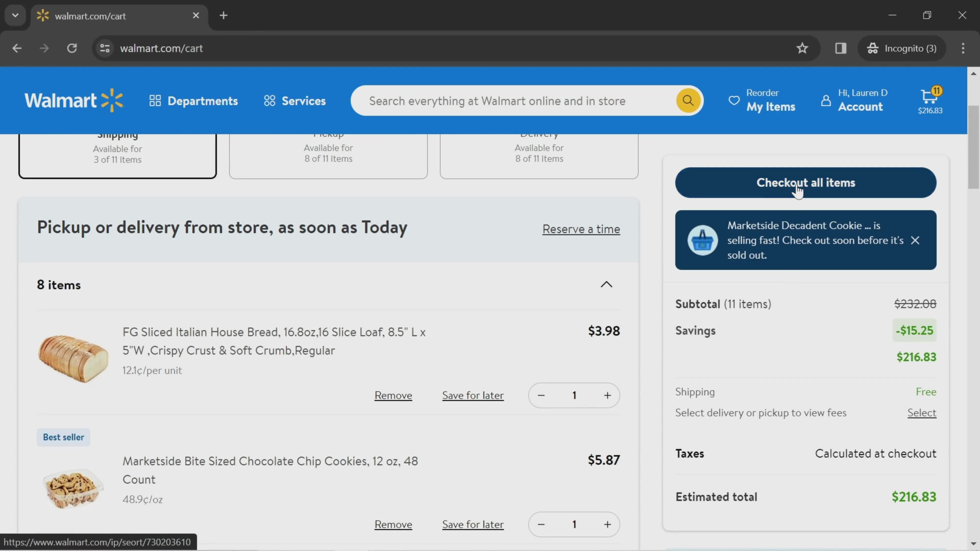Open the browser side panel icon

tap(840, 48)
